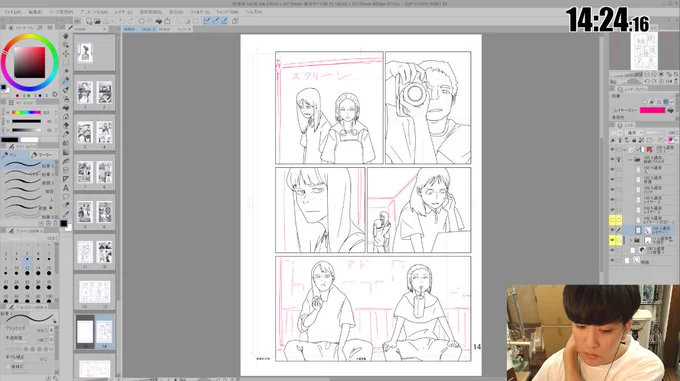Click the Save icon in command bar
Image resolution: width=680 pixels, height=381 pixels.
pos(105,21)
